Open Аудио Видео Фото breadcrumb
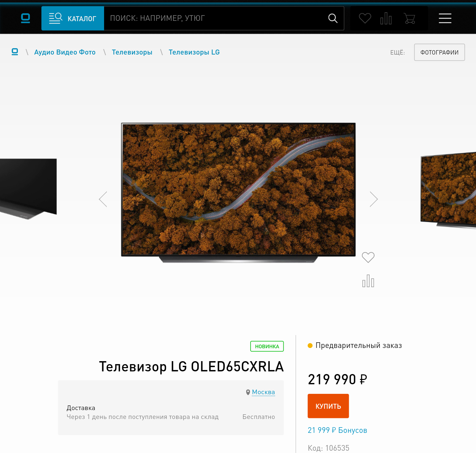Image resolution: width=476 pixels, height=453 pixels. [65, 52]
